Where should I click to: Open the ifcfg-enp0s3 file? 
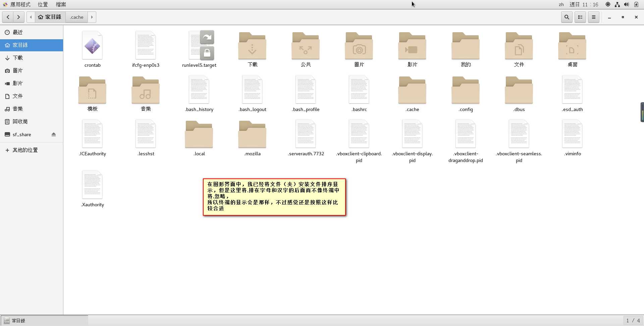(x=146, y=46)
